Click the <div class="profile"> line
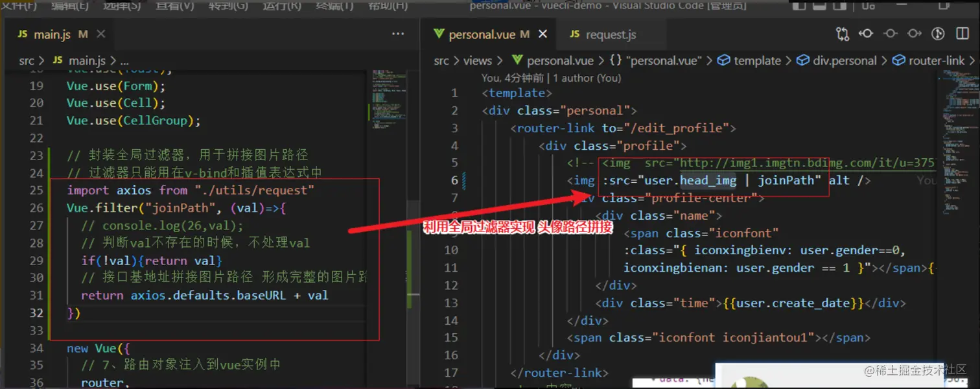The width and height of the screenshot is (980, 389). (x=612, y=145)
